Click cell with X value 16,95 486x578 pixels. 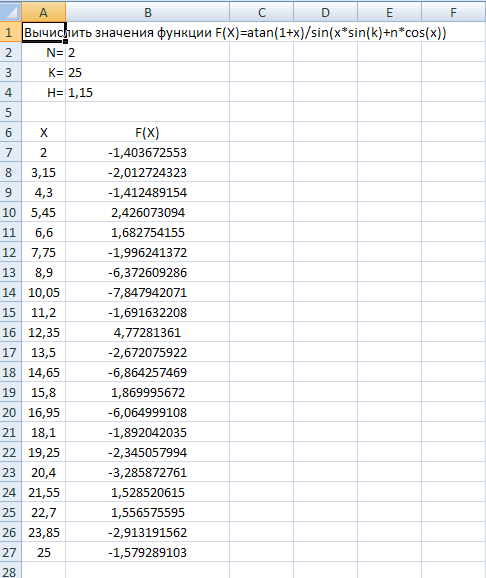click(44, 412)
